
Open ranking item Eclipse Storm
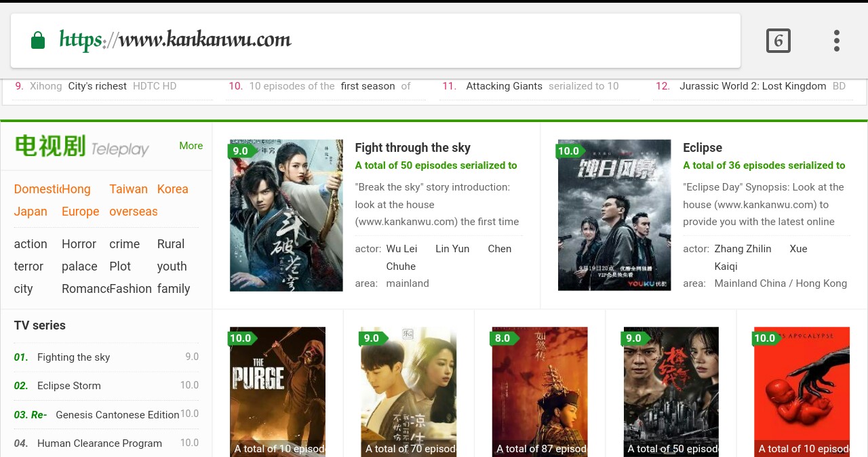tap(69, 386)
